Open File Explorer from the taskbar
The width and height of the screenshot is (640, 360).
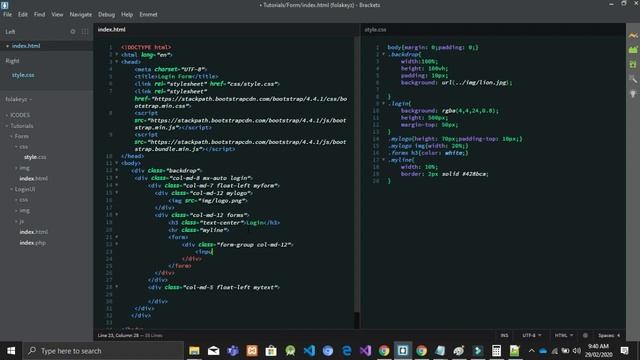[194, 351]
